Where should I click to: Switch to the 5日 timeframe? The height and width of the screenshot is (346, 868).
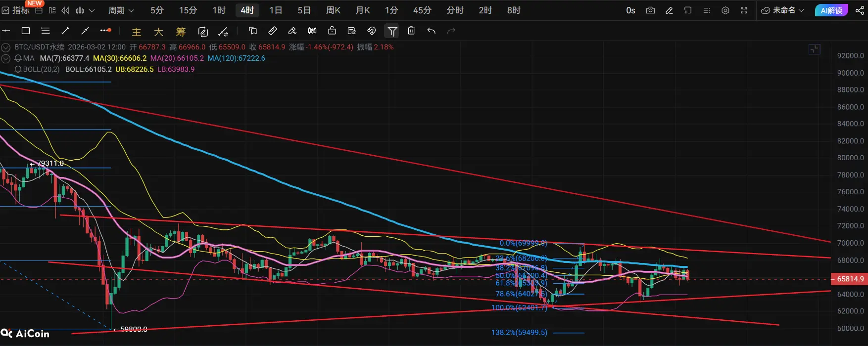click(304, 10)
